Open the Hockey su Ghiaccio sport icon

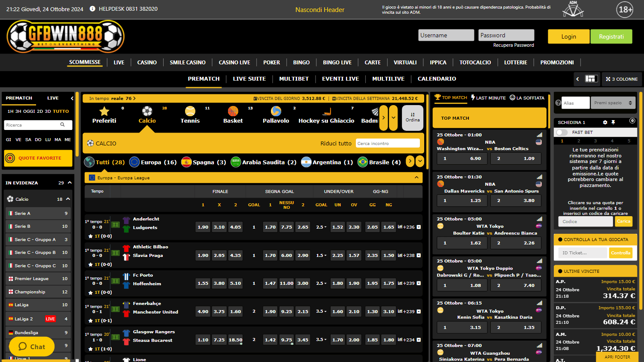pyautogui.click(x=326, y=112)
